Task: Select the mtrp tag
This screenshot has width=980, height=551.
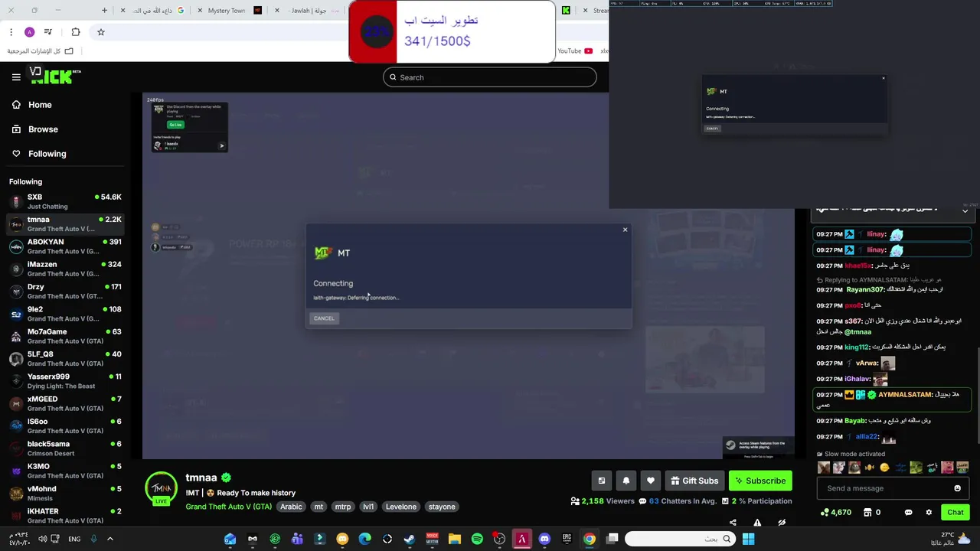Action: click(x=343, y=507)
